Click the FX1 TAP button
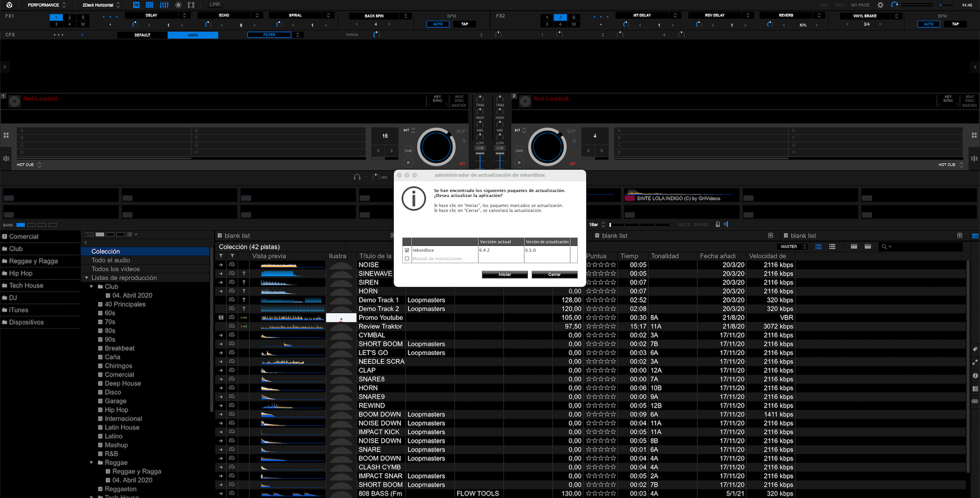The height and width of the screenshot is (498, 980). pyautogui.click(x=465, y=24)
